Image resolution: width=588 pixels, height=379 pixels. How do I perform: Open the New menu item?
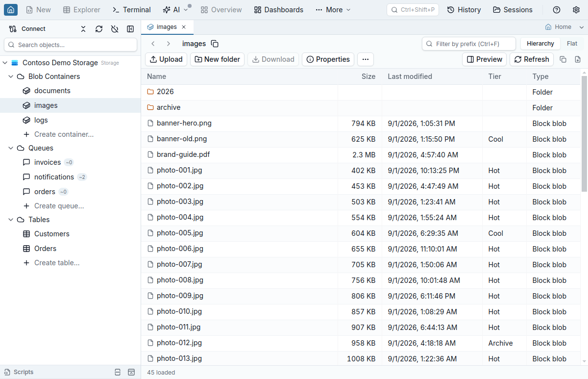38,10
